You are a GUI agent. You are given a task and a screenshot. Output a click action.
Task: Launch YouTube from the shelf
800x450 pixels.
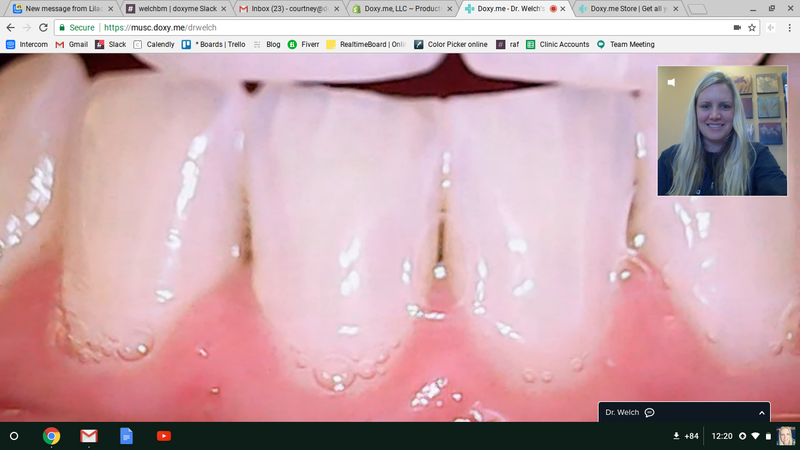point(163,436)
